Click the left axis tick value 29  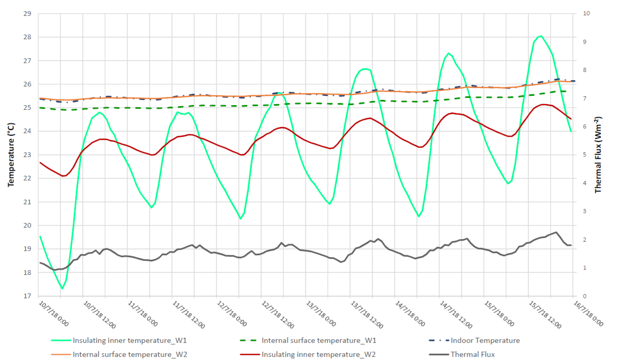[x=27, y=14]
